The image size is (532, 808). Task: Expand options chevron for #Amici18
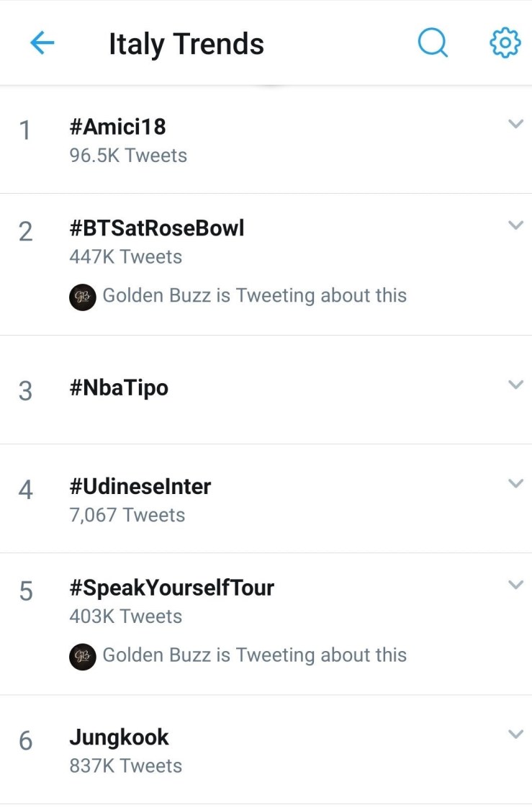pyautogui.click(x=515, y=124)
